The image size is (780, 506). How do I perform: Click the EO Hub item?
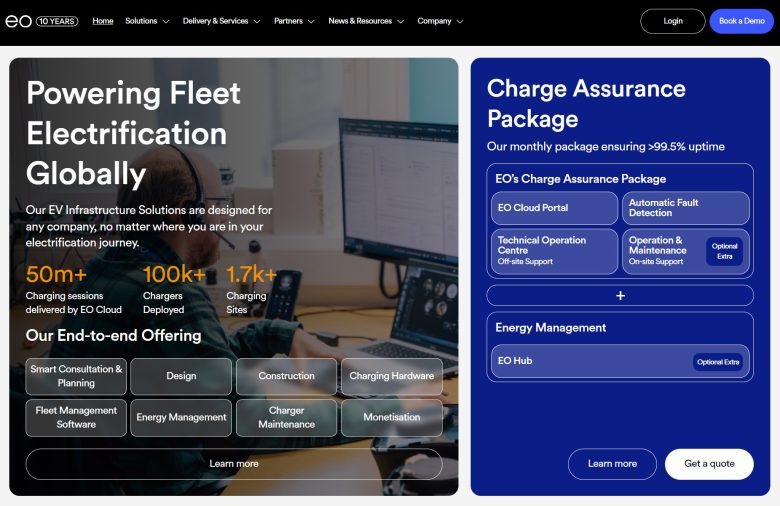tap(620, 361)
